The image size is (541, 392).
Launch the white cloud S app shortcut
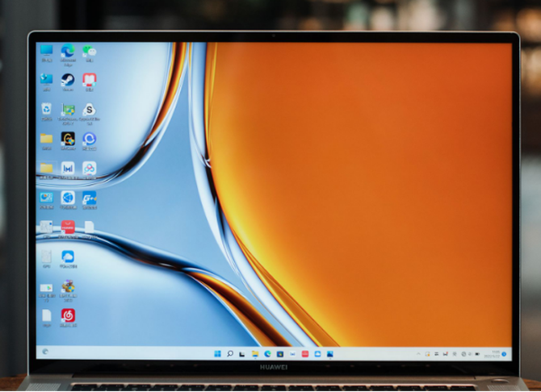click(90, 110)
